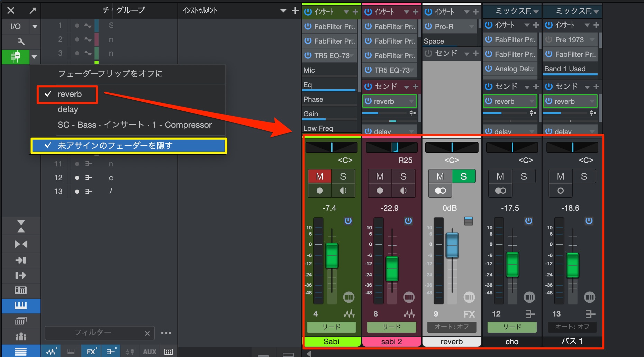The image size is (644, 357).
Task: Expand the I/O dropdown arrow
Action: (35, 26)
